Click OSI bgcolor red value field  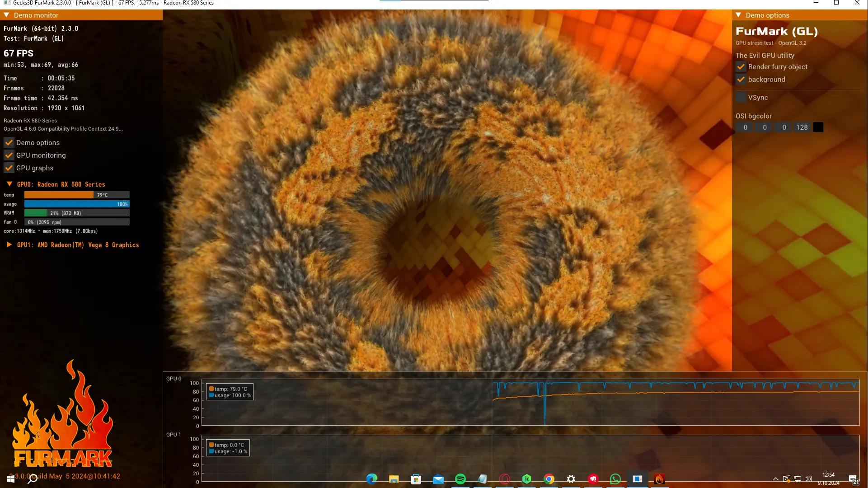pos(746,127)
